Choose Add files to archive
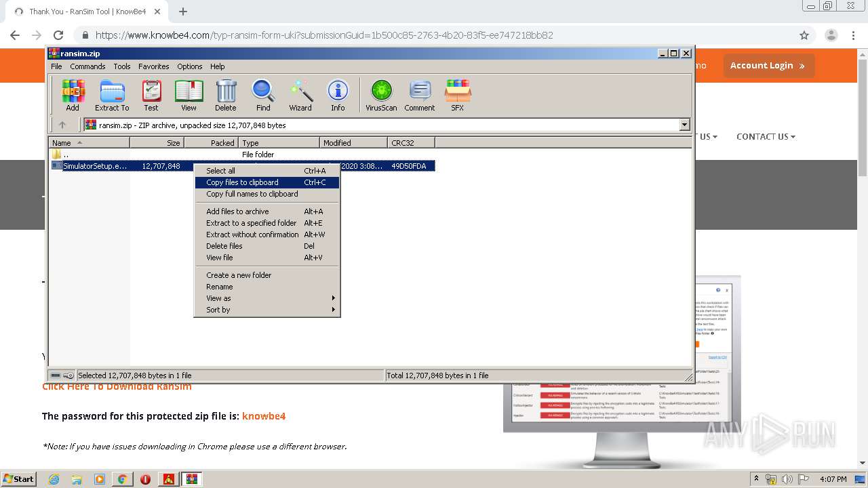The width and height of the screenshot is (868, 488). click(x=267, y=211)
